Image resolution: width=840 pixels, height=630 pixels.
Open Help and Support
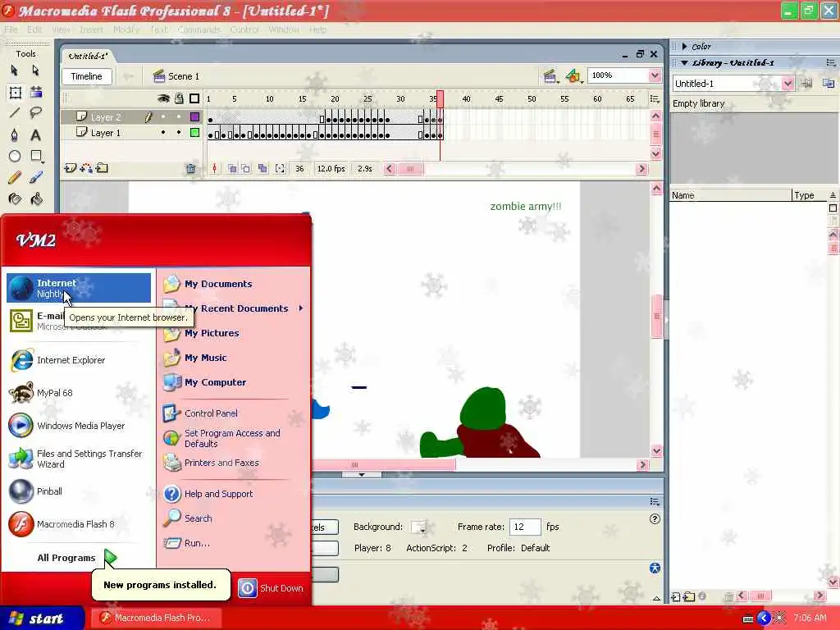(x=231, y=493)
